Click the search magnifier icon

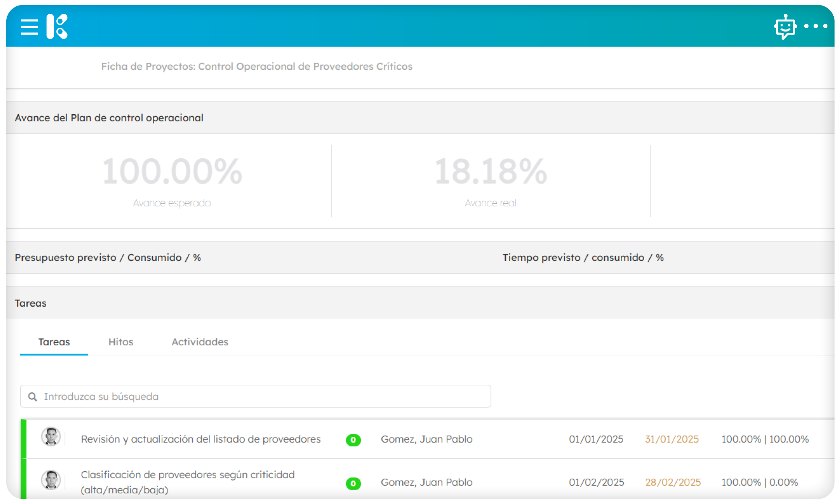(x=32, y=396)
